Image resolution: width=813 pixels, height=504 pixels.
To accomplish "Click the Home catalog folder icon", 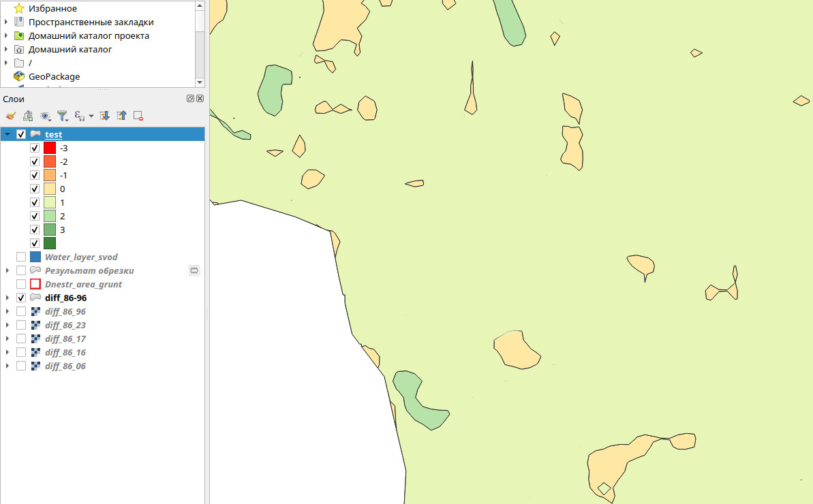I will pos(19,49).
